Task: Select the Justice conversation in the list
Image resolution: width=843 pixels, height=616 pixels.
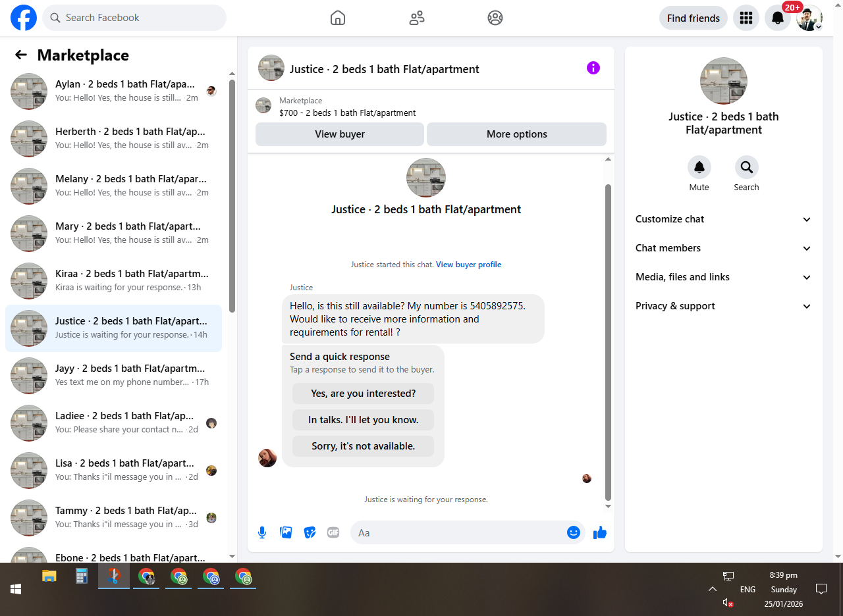Action: pos(113,328)
